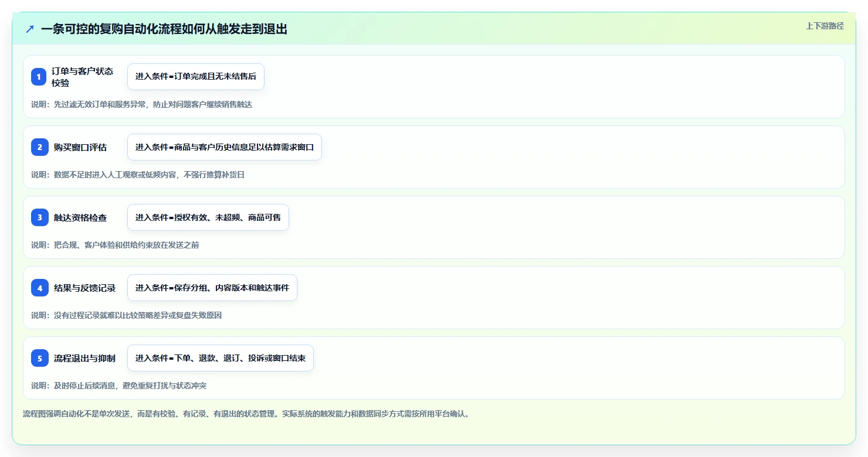Click step number 3 badge
The height and width of the screenshot is (457, 868).
click(39, 217)
